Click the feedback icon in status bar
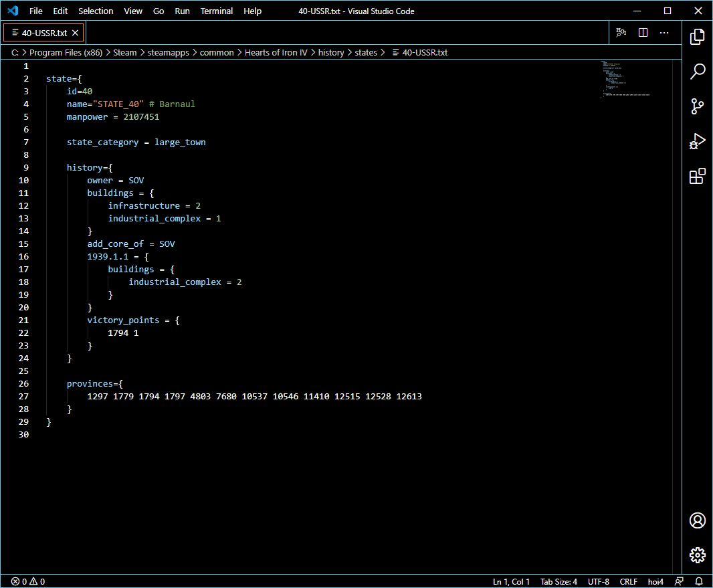Viewport: 713px width, 588px height. (x=679, y=581)
